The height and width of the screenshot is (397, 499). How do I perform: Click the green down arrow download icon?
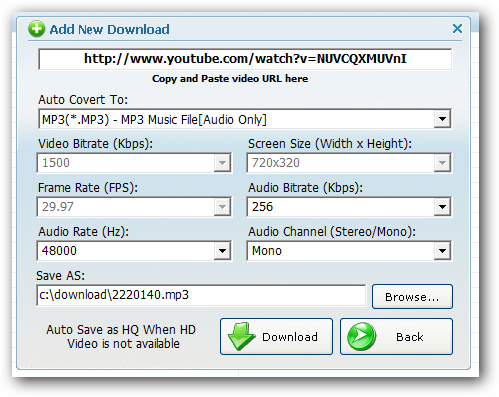click(241, 336)
